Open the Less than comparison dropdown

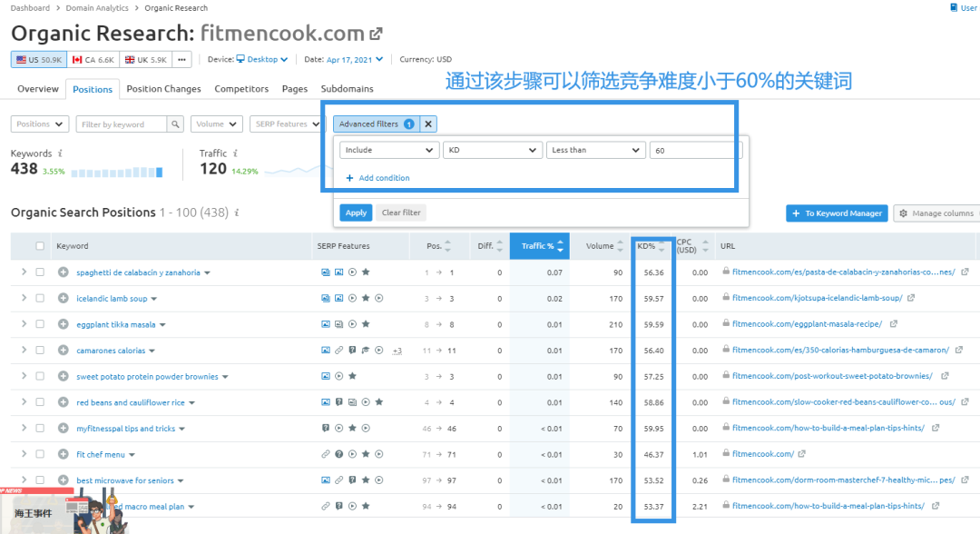(x=595, y=150)
